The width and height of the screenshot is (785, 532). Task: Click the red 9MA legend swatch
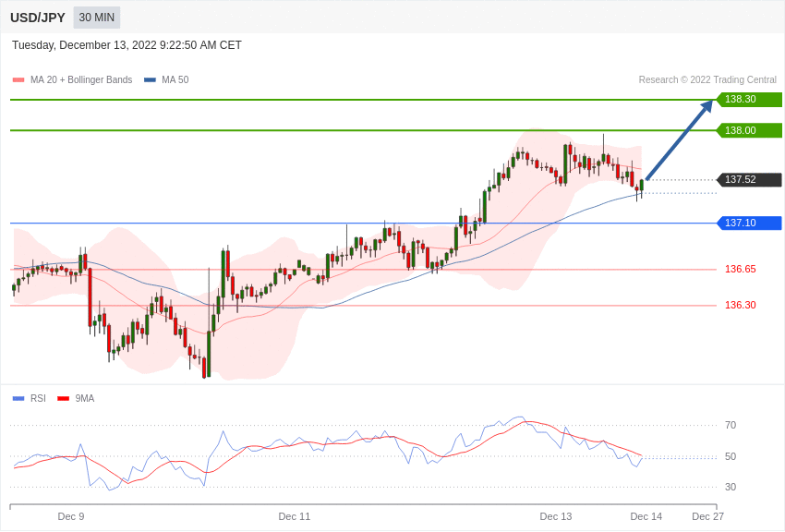tap(63, 398)
